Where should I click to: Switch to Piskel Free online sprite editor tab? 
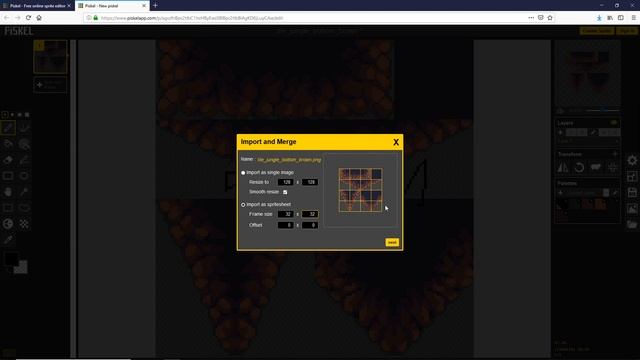[x=37, y=6]
